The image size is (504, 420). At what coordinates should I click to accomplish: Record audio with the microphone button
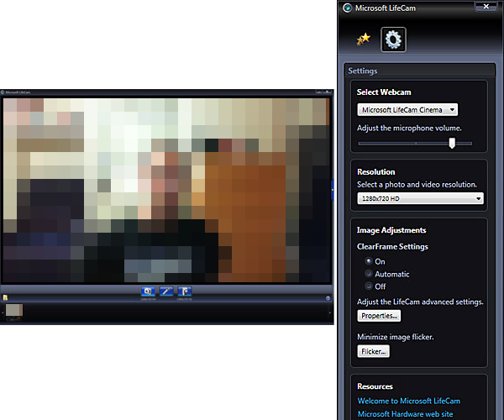(166, 291)
